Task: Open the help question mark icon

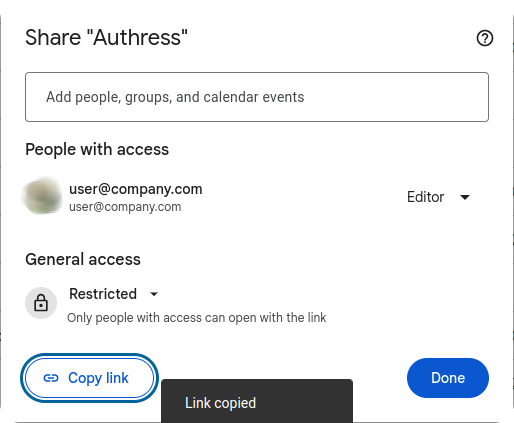Action: pyautogui.click(x=485, y=38)
